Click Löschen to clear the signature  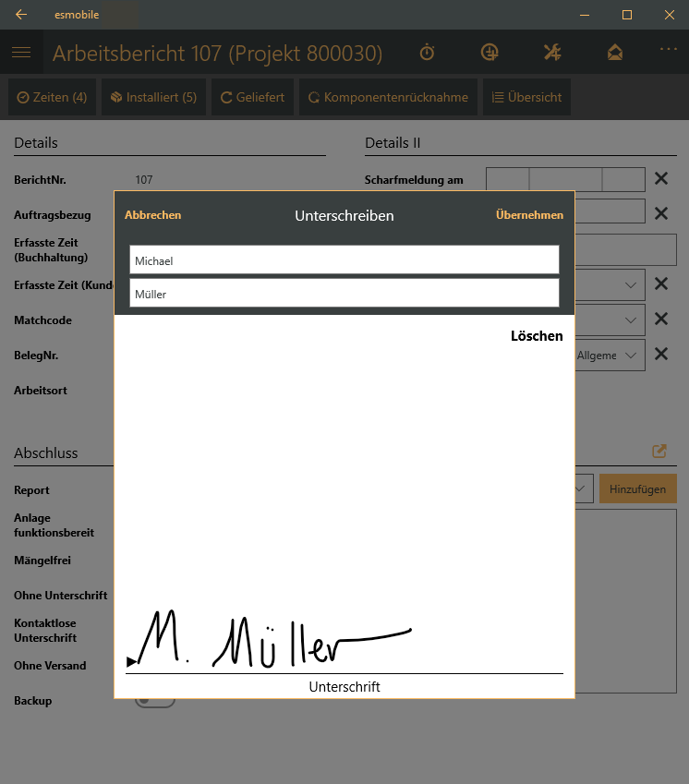coord(537,336)
